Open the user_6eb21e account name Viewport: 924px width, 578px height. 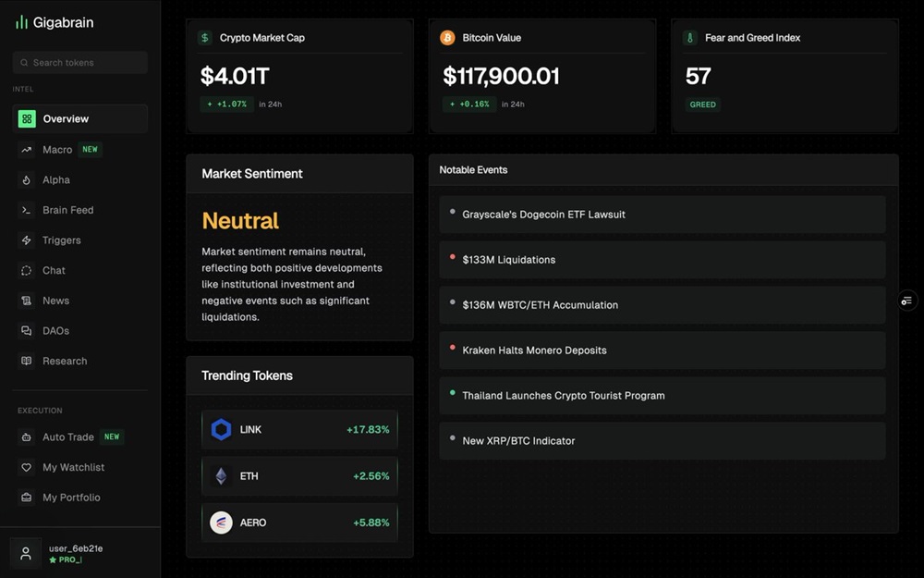coord(76,548)
